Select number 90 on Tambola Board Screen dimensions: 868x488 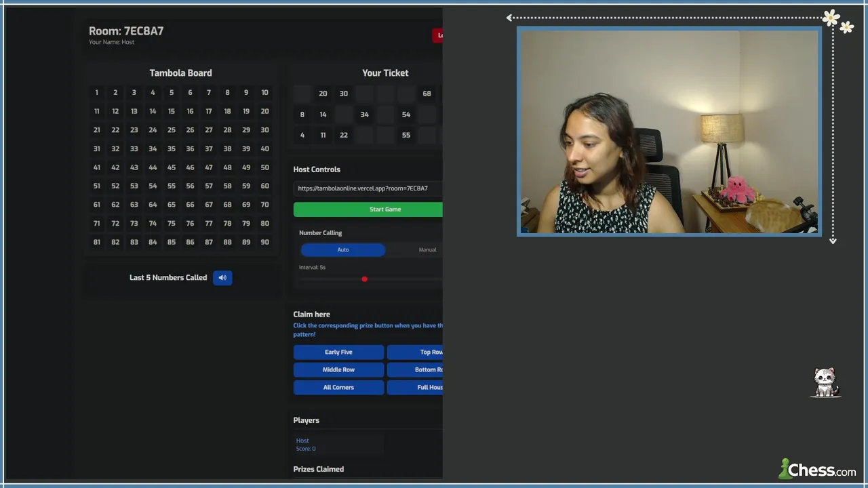click(x=264, y=242)
